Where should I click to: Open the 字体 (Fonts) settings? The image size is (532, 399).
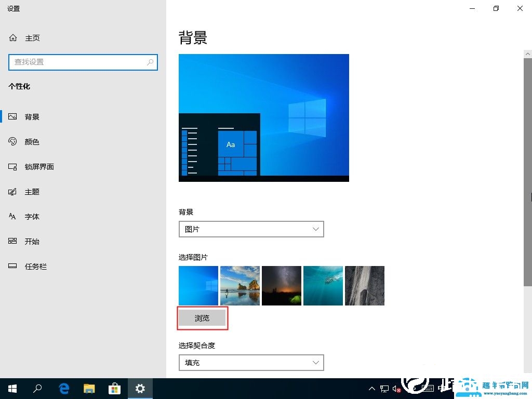(32, 216)
